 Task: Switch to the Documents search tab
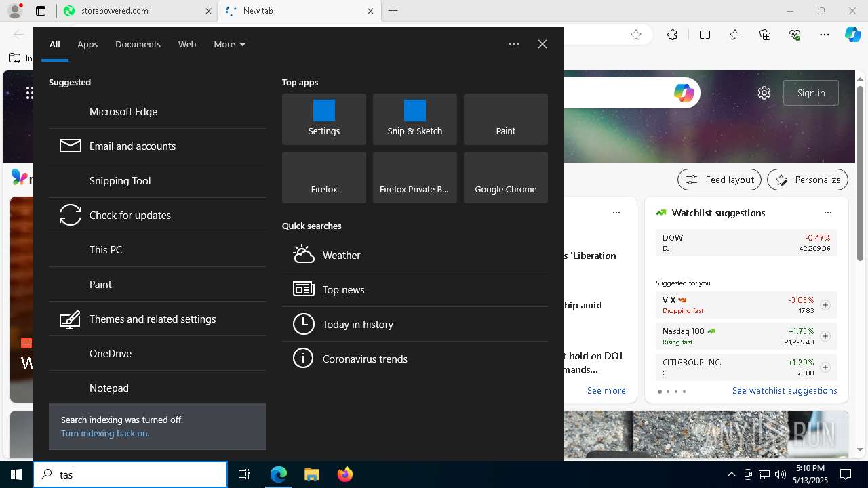pyautogui.click(x=138, y=44)
